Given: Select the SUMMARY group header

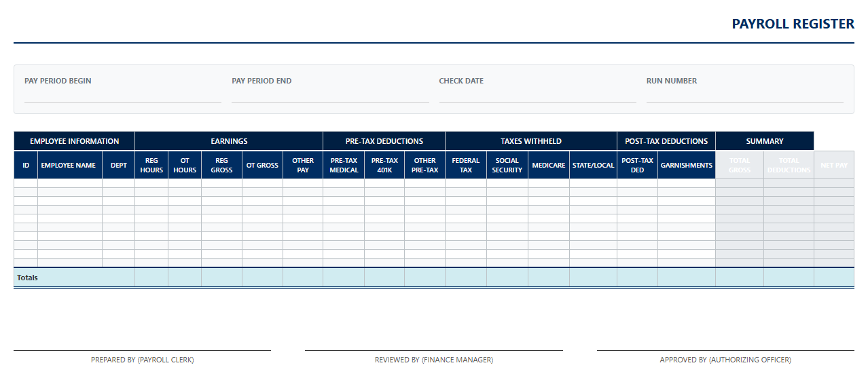Looking at the screenshot, I should [x=765, y=141].
